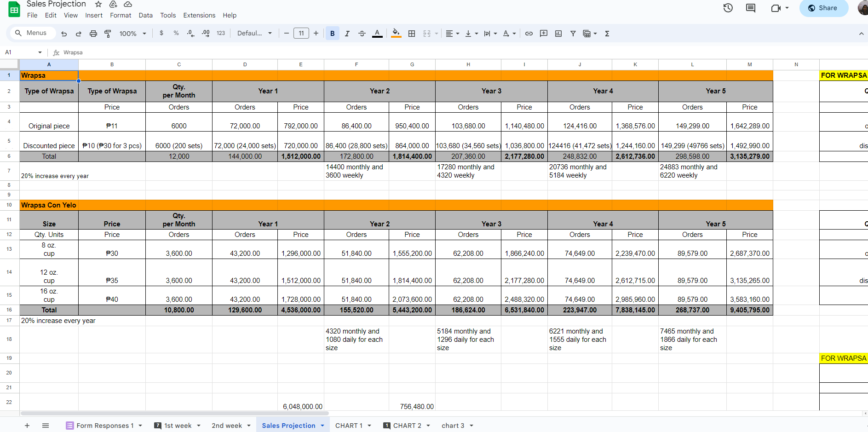Open the borders tool
868x432 pixels.
pos(412,34)
